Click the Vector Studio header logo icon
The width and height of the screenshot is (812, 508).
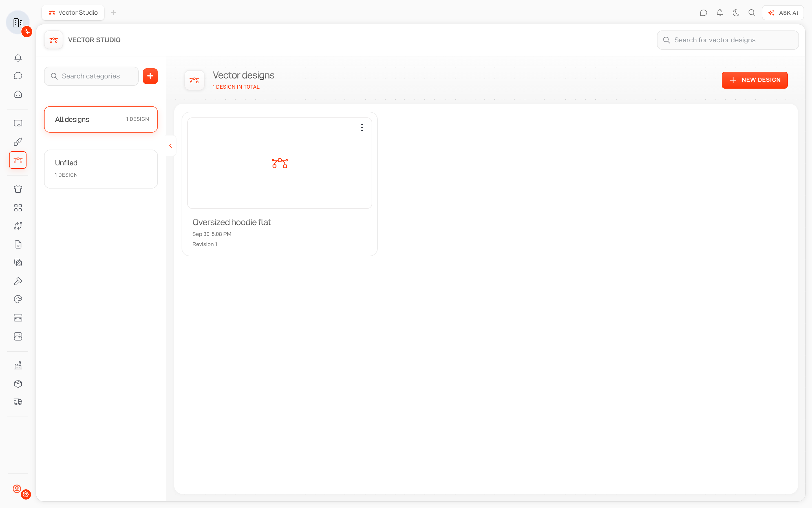click(x=54, y=40)
